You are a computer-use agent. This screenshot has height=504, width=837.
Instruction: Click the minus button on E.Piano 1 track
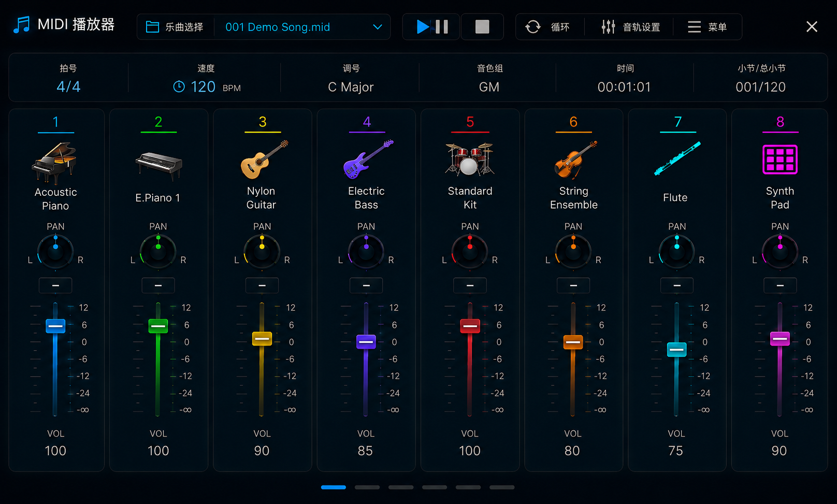pyautogui.click(x=158, y=285)
